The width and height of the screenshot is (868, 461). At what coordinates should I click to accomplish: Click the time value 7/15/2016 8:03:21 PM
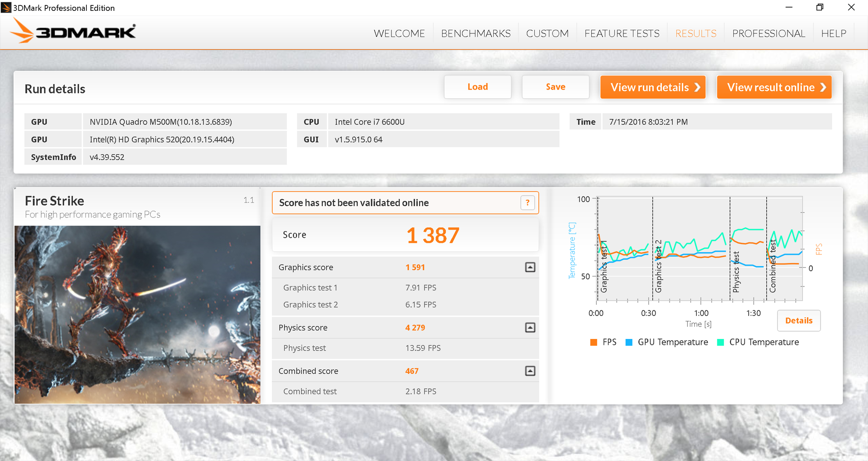coord(717,122)
